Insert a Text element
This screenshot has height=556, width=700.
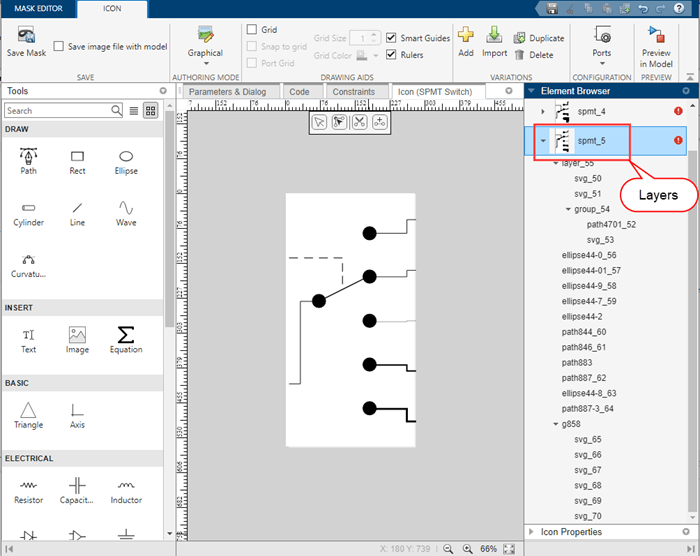click(29, 341)
